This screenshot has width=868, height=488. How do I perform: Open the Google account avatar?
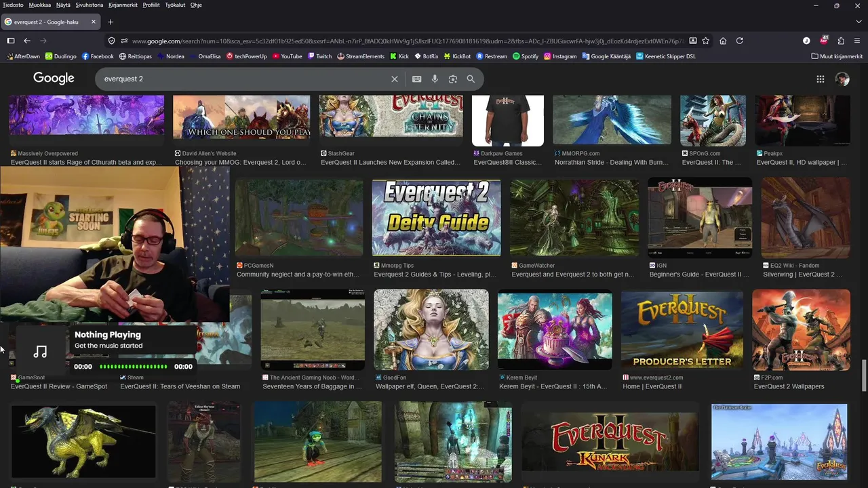842,79
